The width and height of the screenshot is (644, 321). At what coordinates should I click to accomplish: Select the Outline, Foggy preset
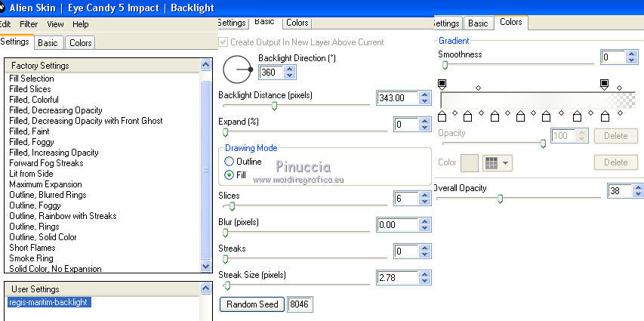[35, 205]
